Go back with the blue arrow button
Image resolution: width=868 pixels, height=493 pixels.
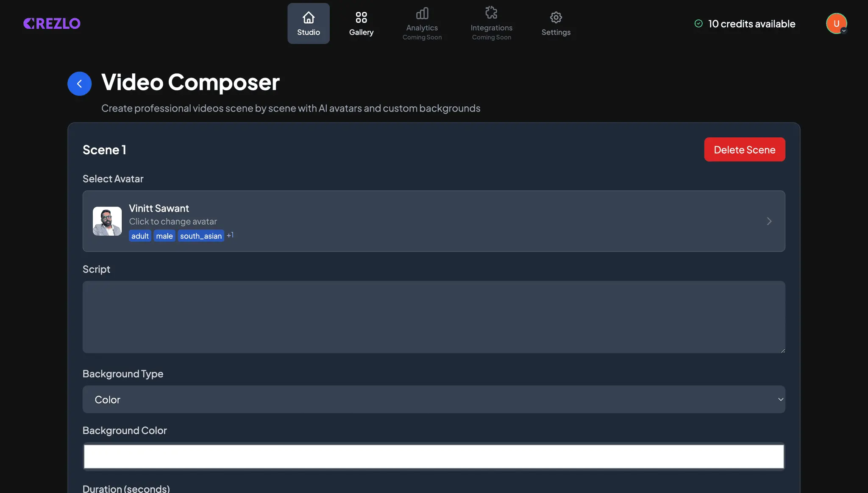79,84
